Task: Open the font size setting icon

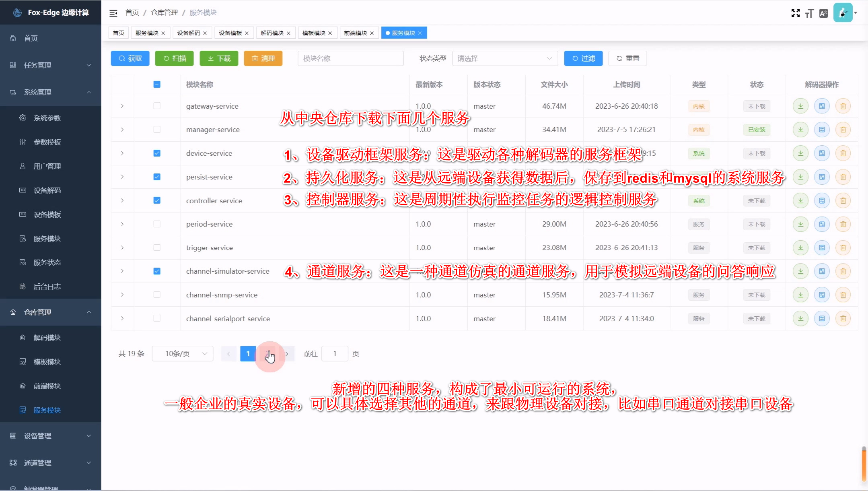Action: 809,13
